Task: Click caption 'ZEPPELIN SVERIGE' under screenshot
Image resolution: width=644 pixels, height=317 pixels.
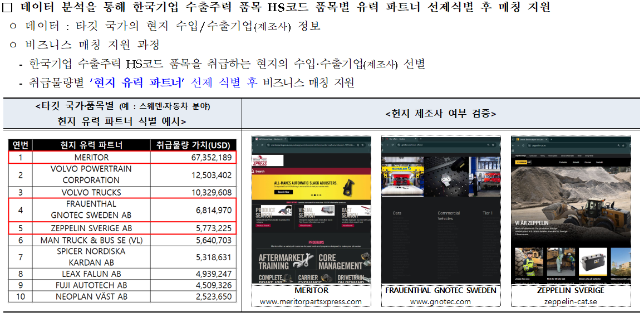Action: pyautogui.click(x=571, y=290)
